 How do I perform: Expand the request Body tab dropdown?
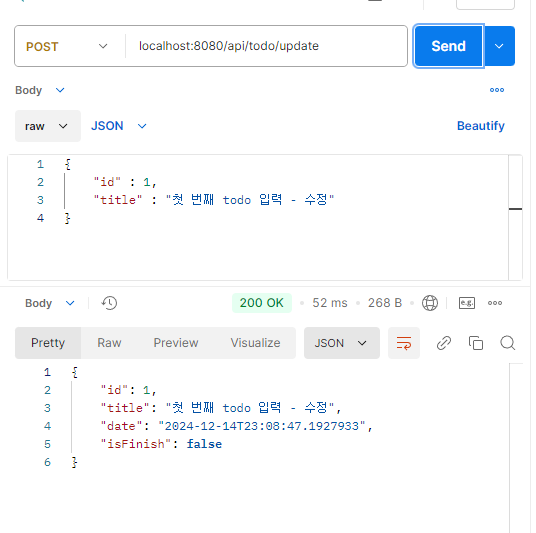point(40,90)
